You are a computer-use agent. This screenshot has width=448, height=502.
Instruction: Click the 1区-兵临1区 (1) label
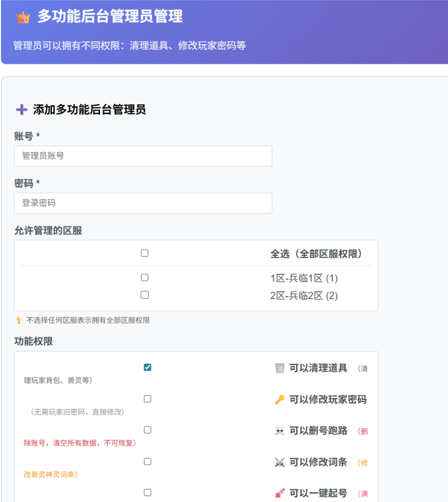point(304,278)
